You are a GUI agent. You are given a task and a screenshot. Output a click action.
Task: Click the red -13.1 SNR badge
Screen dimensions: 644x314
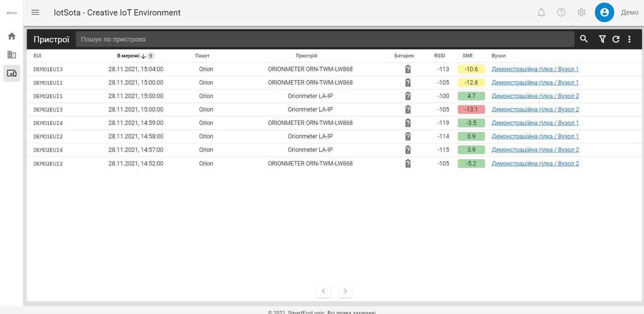471,109
